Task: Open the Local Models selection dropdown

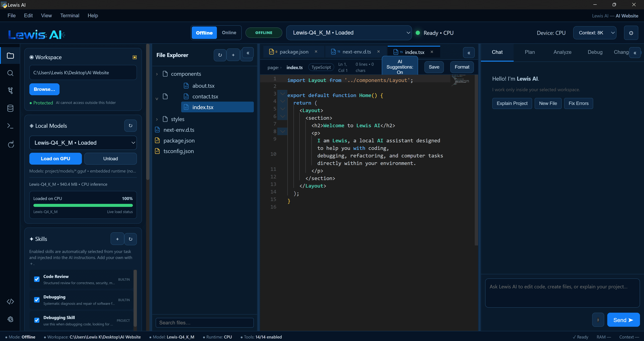Action: coord(83,143)
